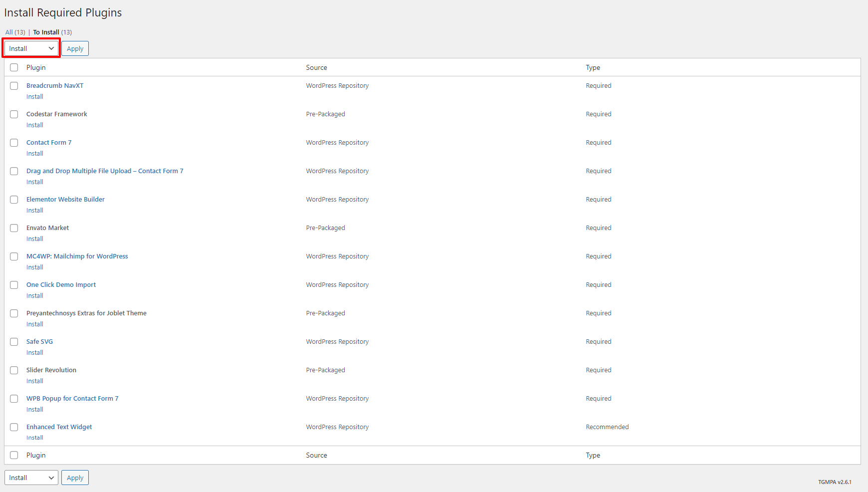
Task: Click the TGMPA v2.6.1 version text
Action: 835,482
